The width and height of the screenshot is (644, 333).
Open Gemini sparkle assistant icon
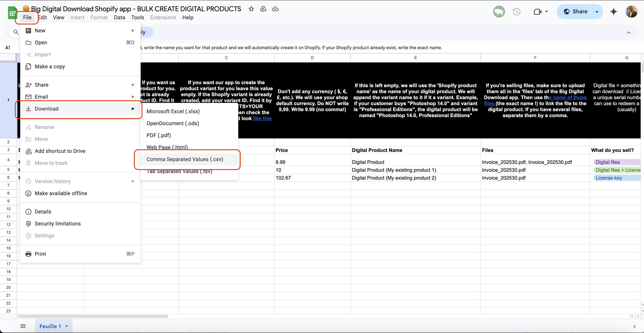click(614, 12)
